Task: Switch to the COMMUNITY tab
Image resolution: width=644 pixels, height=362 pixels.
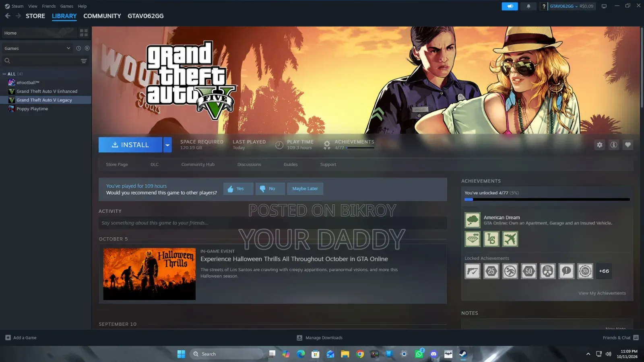Action: pos(102,16)
